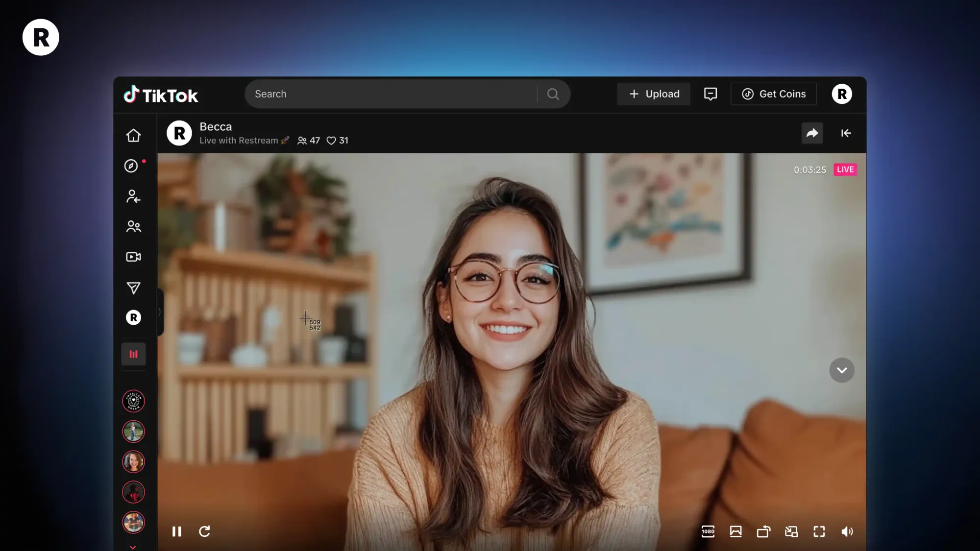Go to the Home feed icon
This screenshot has width=980, height=551.
[x=133, y=135]
